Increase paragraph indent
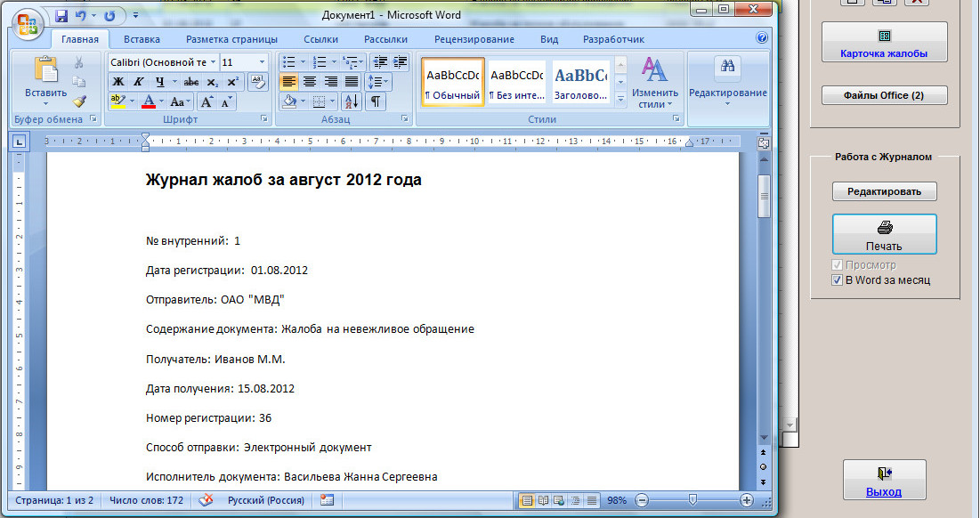Viewport: 980px width, 518px height. (400, 62)
